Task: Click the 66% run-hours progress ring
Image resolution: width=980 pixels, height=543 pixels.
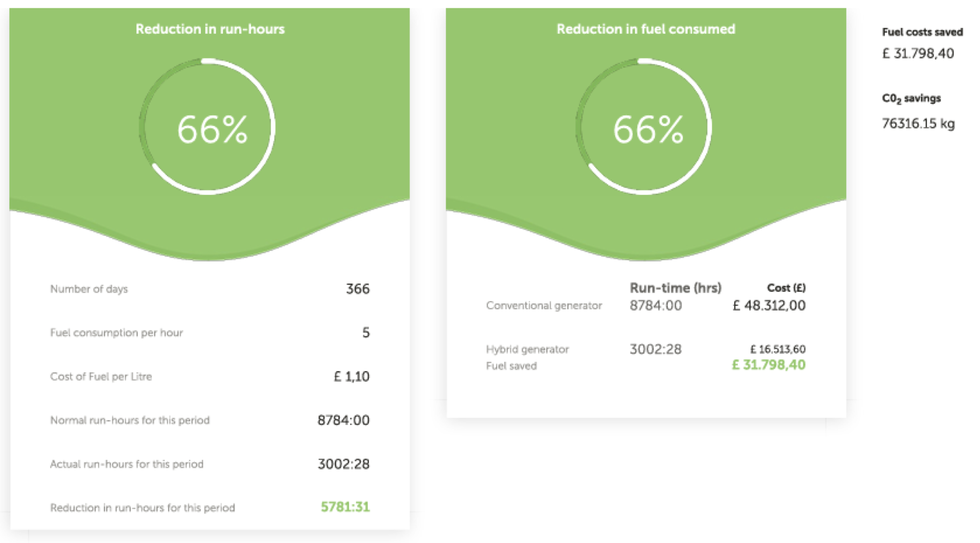Action: tap(207, 127)
